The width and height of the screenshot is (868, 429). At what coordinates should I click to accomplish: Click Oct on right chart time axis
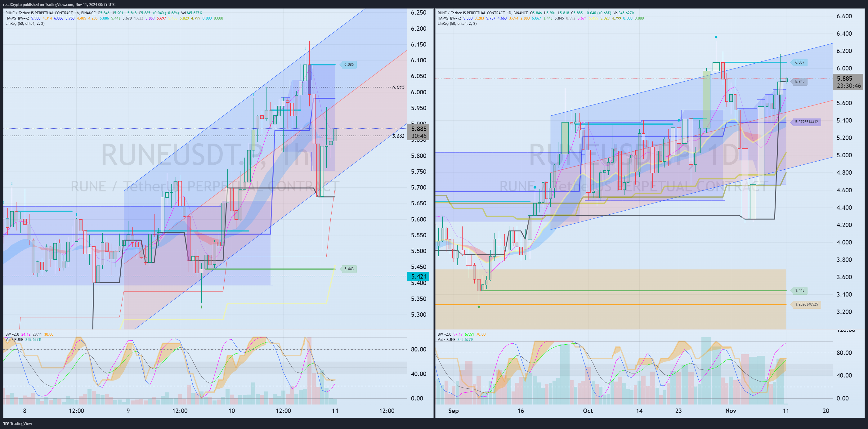(588, 411)
